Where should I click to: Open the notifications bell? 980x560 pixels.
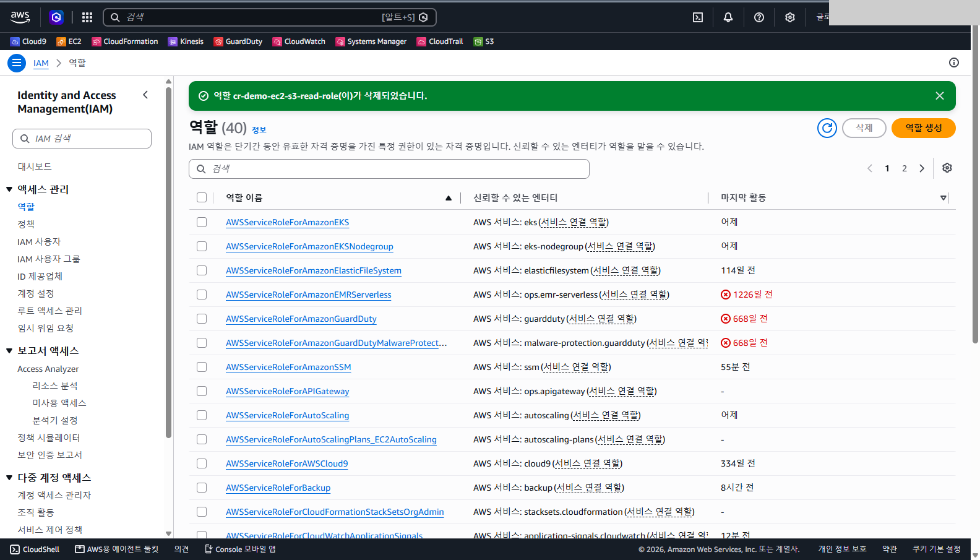click(728, 17)
